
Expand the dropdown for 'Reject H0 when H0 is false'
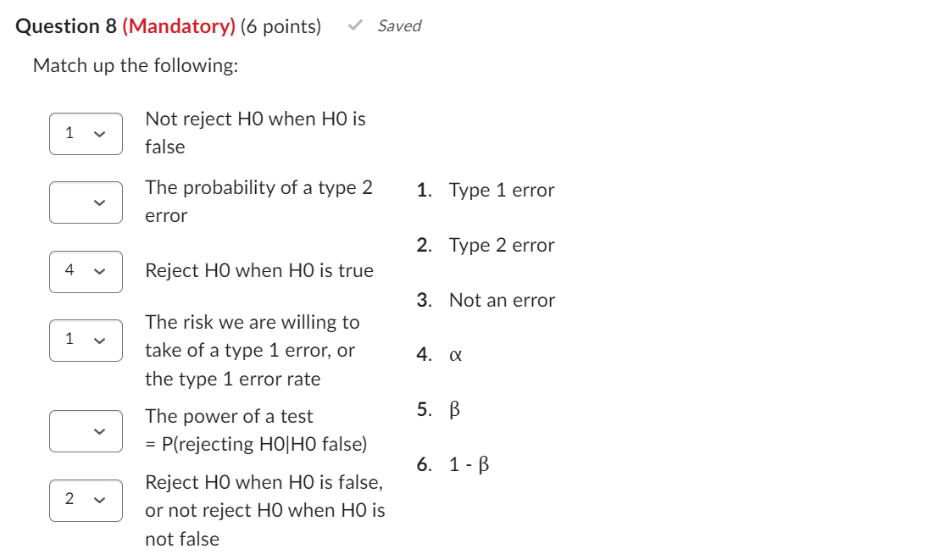(x=86, y=500)
